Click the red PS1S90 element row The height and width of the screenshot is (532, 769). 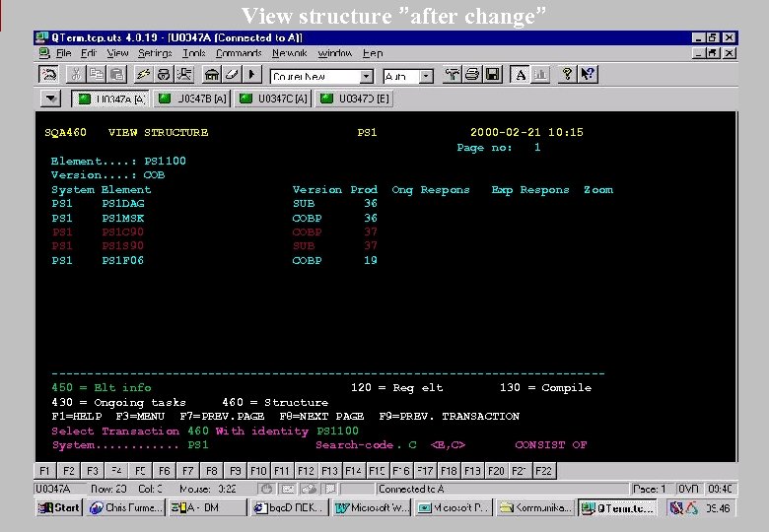[214, 246]
